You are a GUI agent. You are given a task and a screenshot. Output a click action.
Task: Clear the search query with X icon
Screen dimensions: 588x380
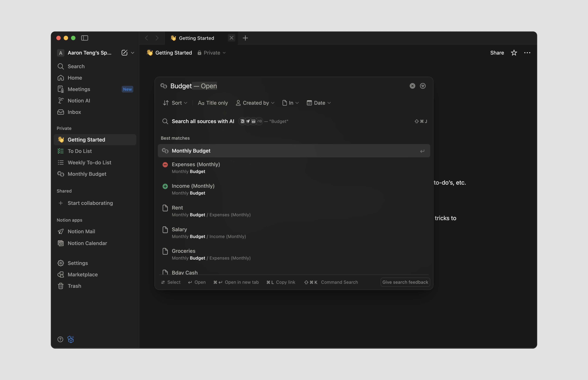[x=412, y=86]
